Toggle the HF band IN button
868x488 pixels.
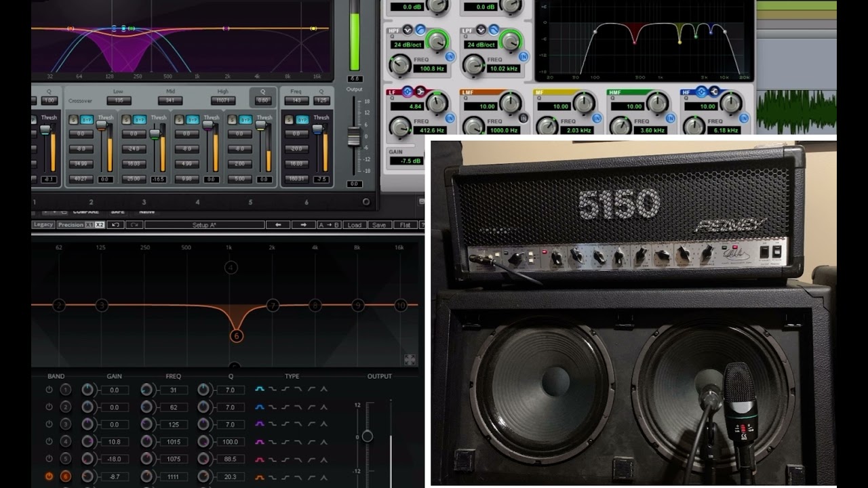pyautogui.click(x=743, y=119)
